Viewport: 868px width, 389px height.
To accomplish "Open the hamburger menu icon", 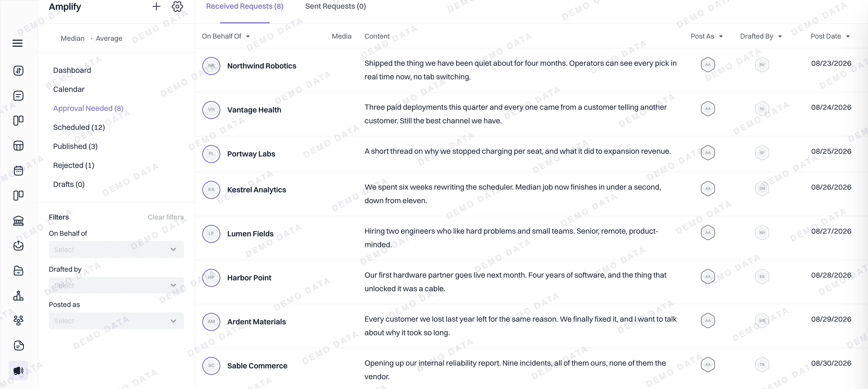I will pos(18,43).
